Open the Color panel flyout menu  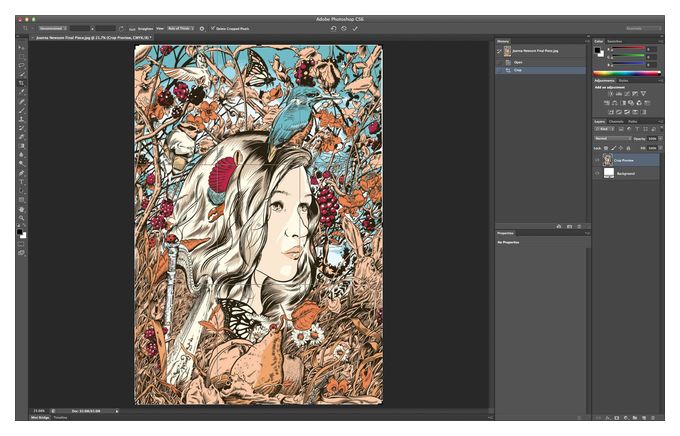click(660, 41)
